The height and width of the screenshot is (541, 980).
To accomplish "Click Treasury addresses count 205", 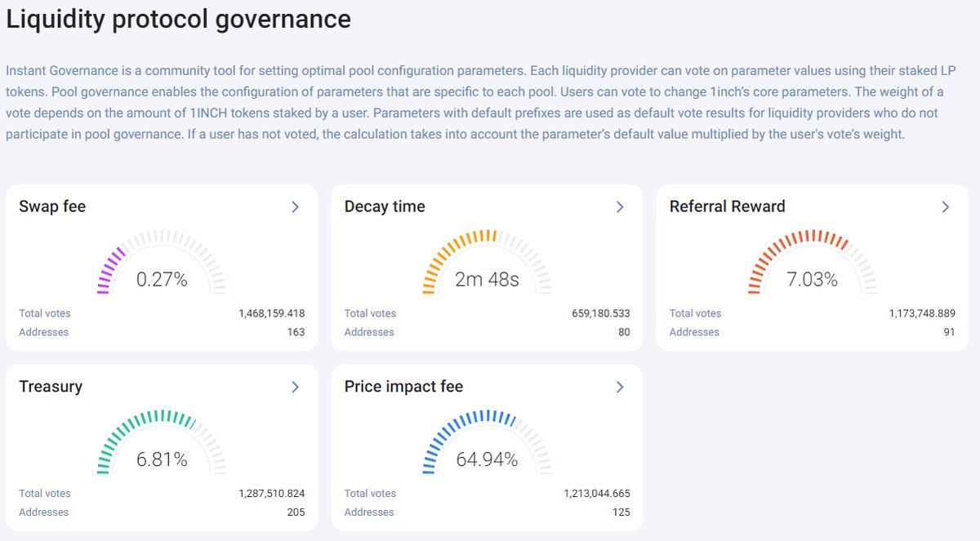I will pos(296,512).
